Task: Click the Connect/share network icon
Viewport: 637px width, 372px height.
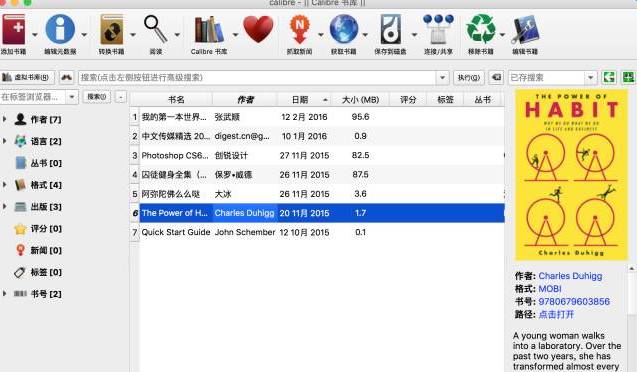Action: [438, 29]
